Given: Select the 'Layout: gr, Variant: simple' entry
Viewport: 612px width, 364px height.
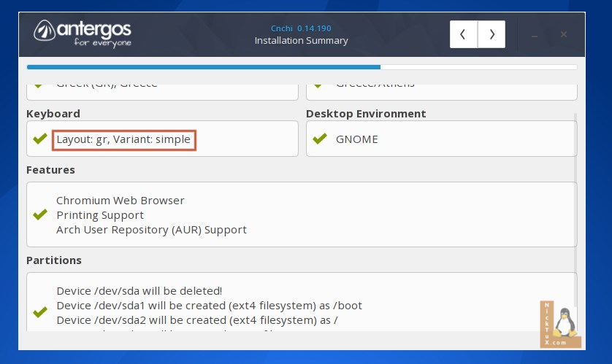Looking at the screenshot, I should click(x=123, y=139).
